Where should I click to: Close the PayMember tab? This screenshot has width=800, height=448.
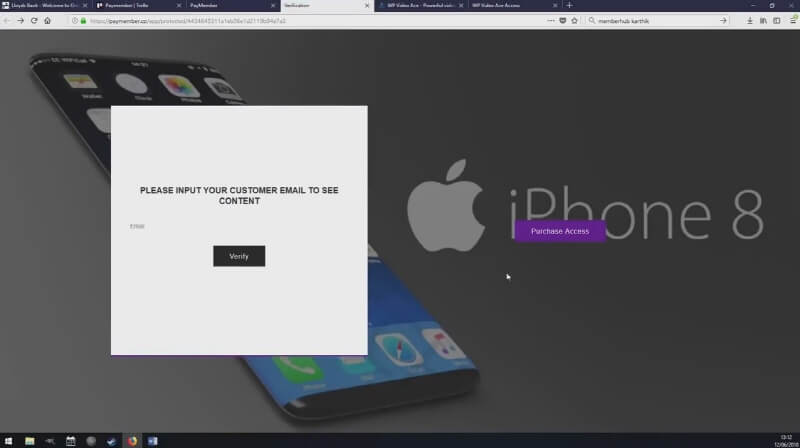tap(272, 6)
